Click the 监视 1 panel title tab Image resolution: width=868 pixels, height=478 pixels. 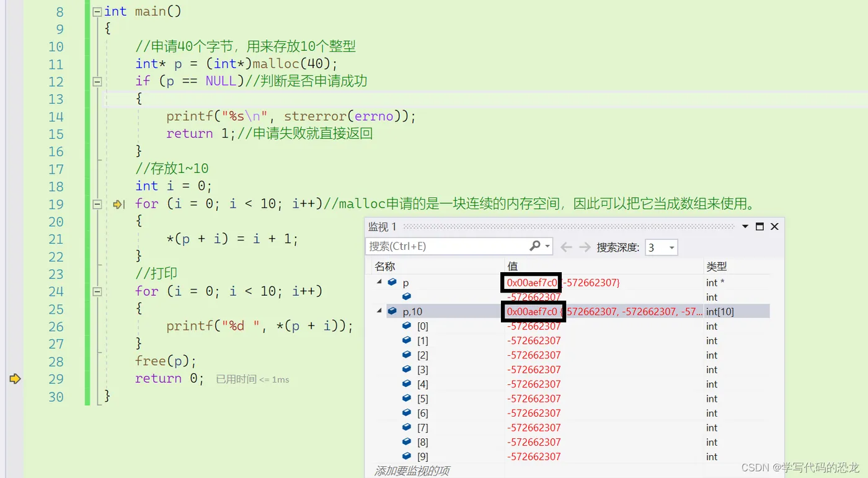(x=382, y=226)
